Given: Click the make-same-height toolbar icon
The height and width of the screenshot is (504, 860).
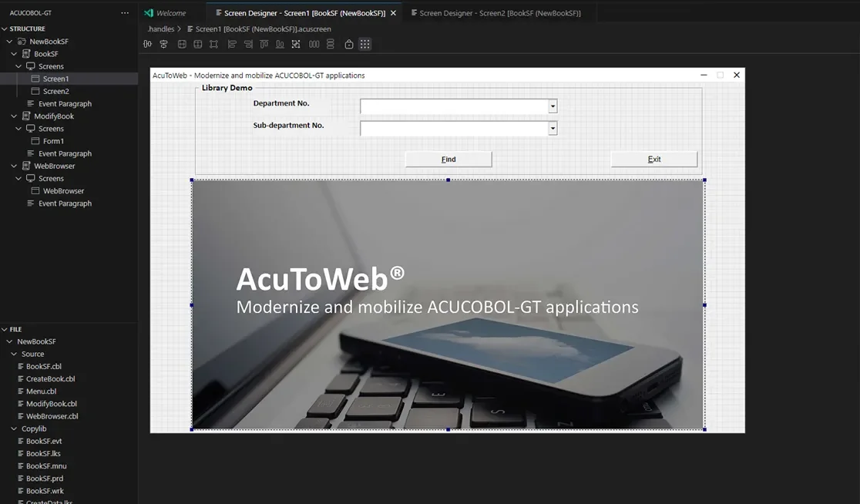Looking at the screenshot, I should click(x=182, y=45).
